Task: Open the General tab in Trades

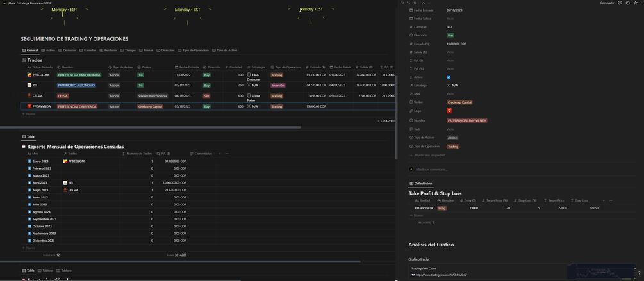Action: [29, 51]
